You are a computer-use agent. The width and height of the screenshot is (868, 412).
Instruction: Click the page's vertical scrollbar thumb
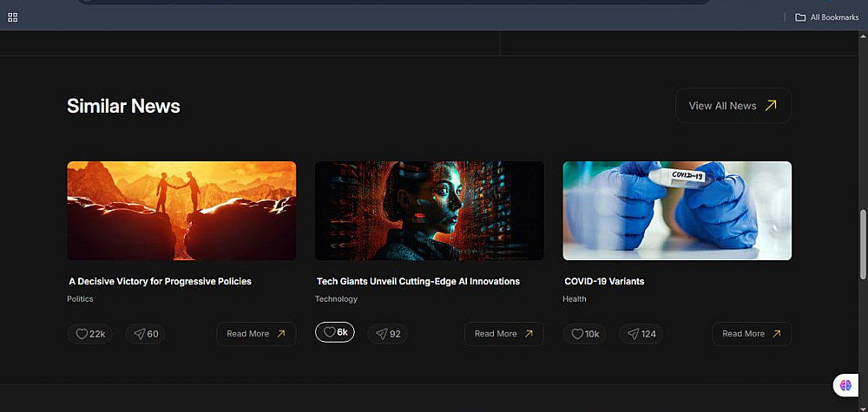click(863, 244)
